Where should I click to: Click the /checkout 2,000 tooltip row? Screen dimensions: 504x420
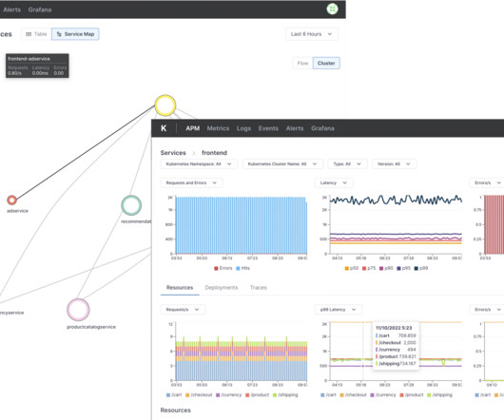point(396,343)
